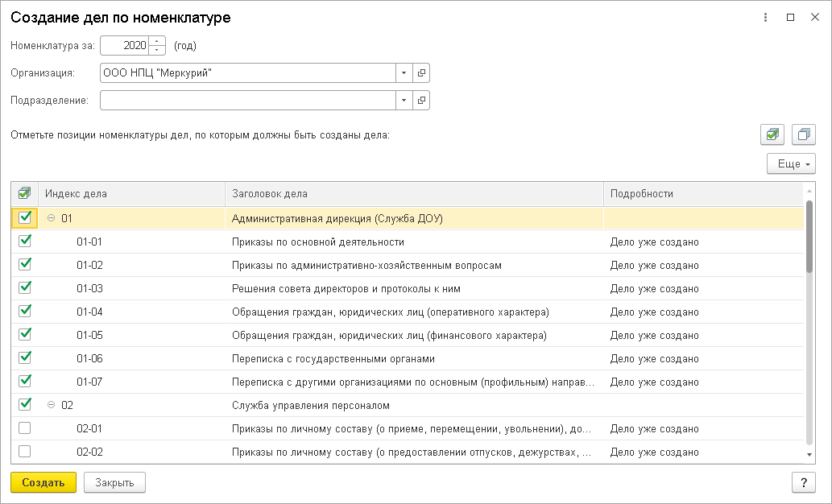
Task: Click the Создать button
Action: [x=42, y=482]
